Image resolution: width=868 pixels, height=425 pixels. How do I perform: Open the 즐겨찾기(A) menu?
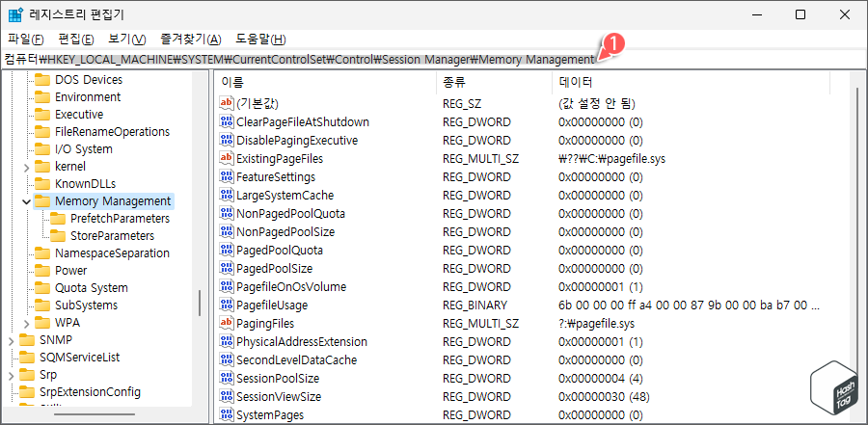(x=191, y=40)
